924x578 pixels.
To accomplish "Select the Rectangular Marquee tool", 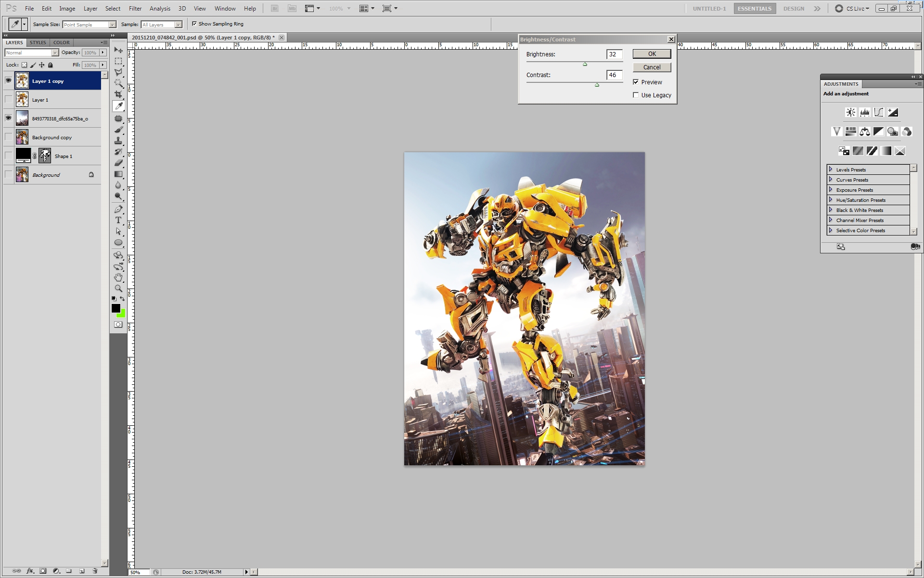I will (118, 61).
